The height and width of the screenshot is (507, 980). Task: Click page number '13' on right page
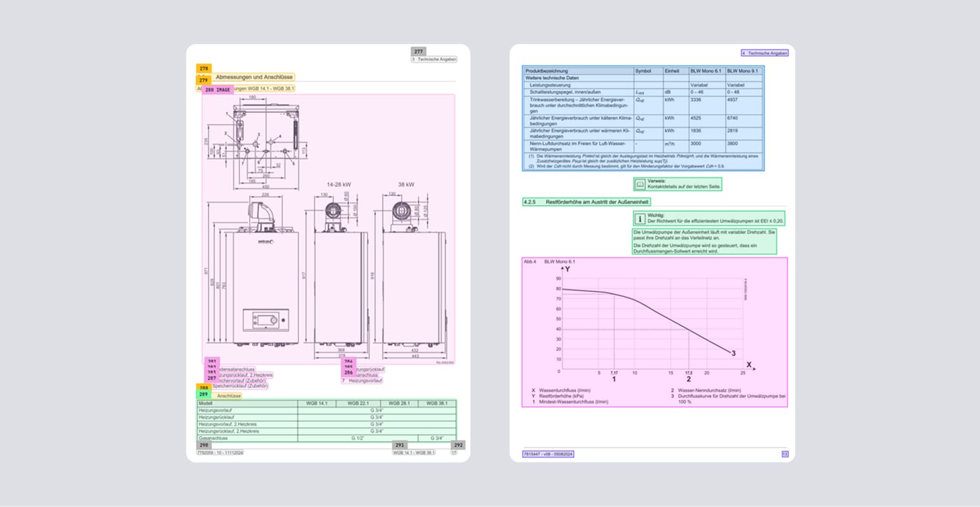(785, 454)
